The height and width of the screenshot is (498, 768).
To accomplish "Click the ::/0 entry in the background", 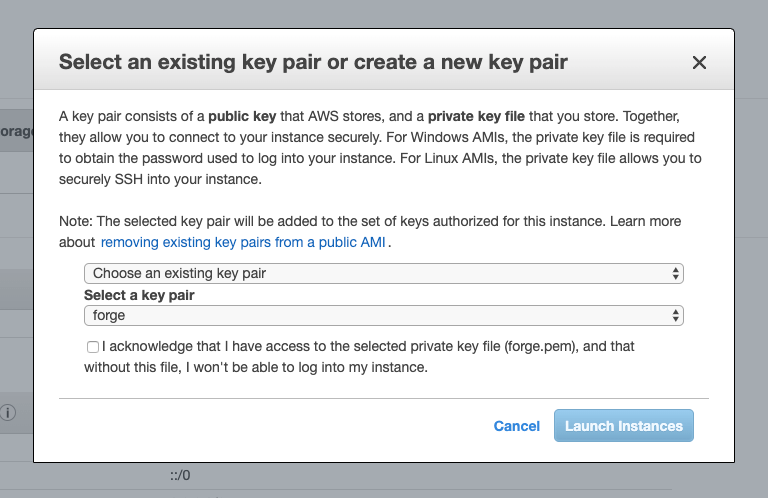I will coord(180,475).
